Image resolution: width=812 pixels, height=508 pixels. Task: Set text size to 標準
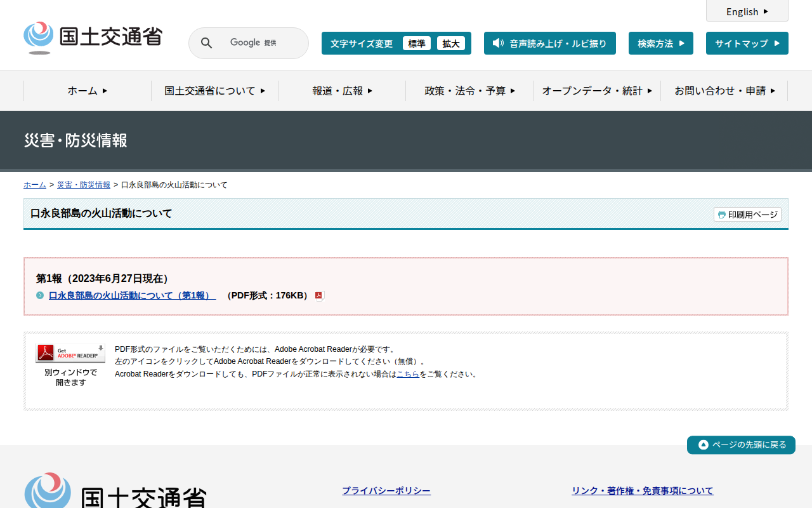416,43
